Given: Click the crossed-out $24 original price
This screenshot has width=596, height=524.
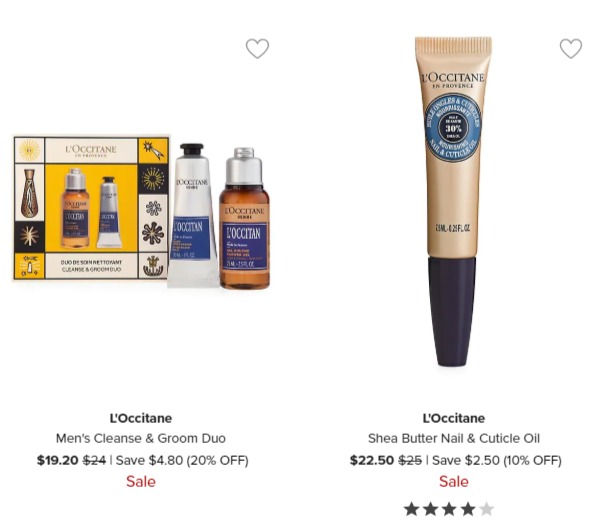Looking at the screenshot, I should [x=94, y=460].
